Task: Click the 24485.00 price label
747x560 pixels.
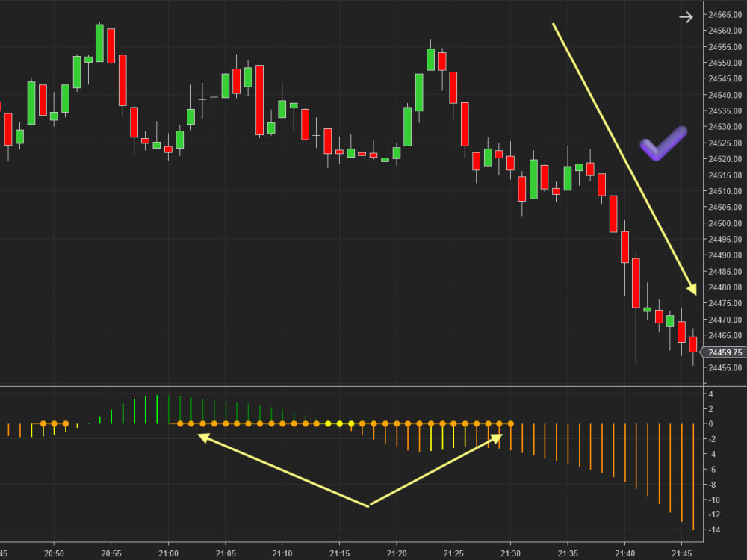Action: (725, 272)
